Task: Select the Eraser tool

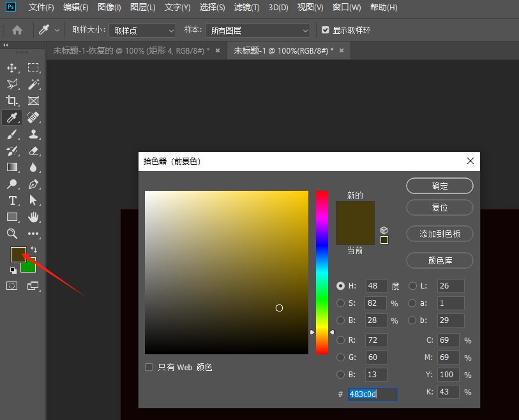Action: point(33,151)
